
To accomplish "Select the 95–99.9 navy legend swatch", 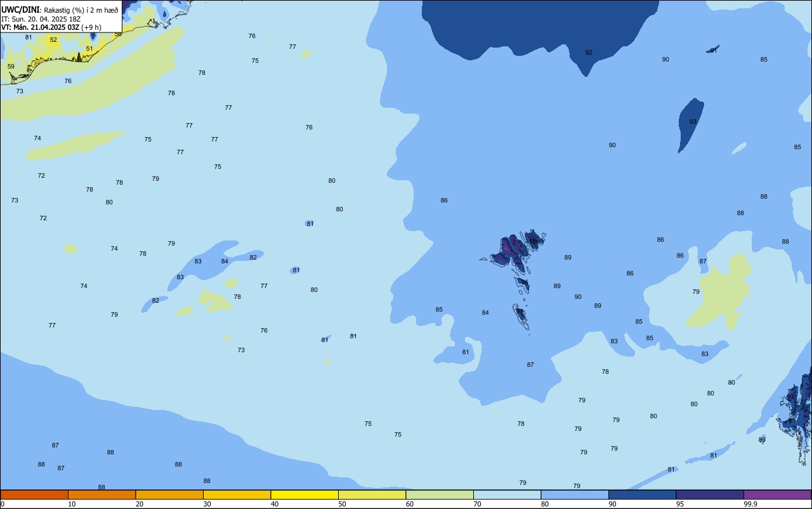I will pyautogui.click(x=710, y=494).
